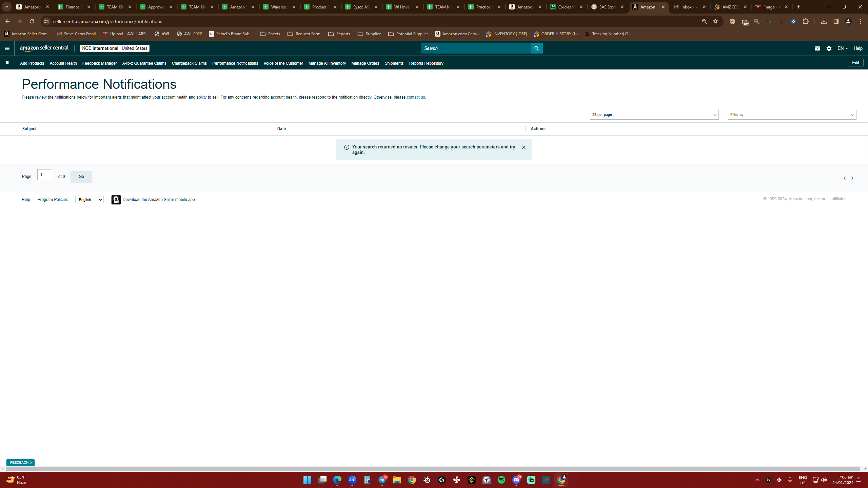The height and width of the screenshot is (488, 868).
Task: Close the FEEDBACK tab
Action: tap(31, 463)
